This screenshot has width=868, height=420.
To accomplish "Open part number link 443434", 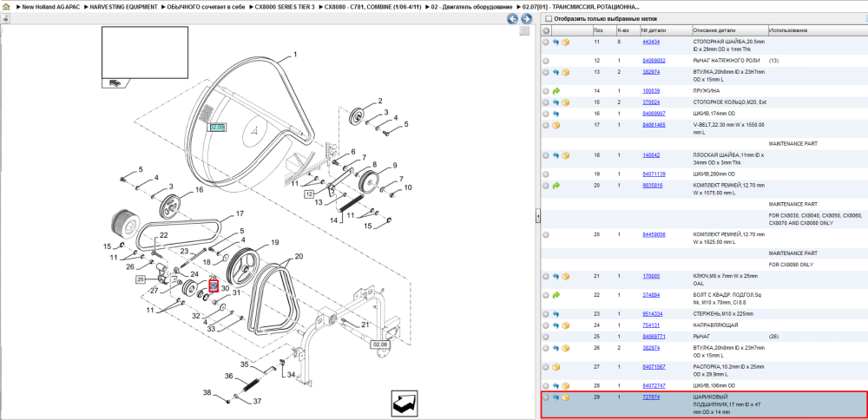I will [651, 42].
